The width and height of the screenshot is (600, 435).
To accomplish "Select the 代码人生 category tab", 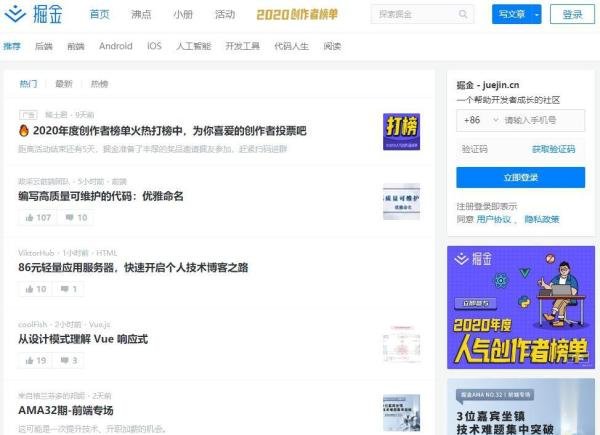I will 292,46.
